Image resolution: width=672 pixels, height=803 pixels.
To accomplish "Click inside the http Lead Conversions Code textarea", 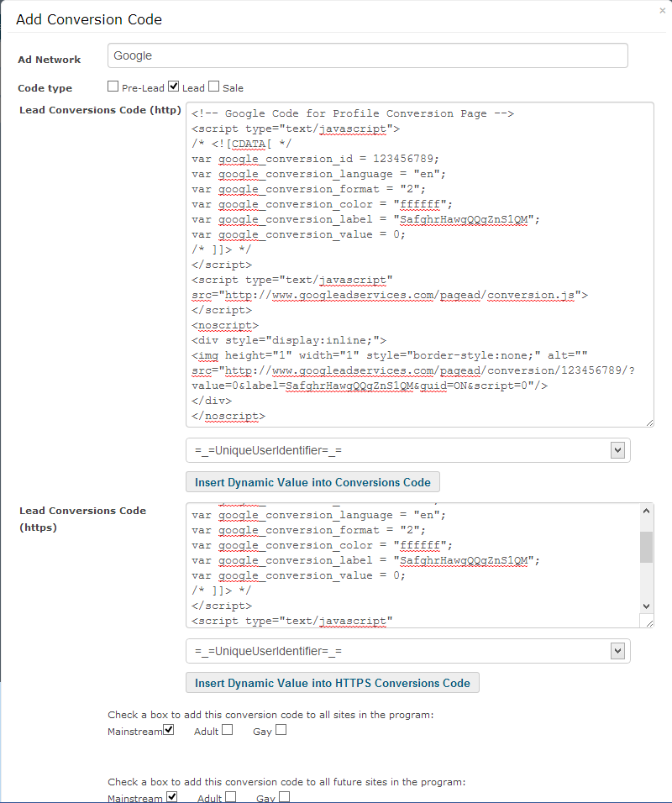I will pos(419,265).
